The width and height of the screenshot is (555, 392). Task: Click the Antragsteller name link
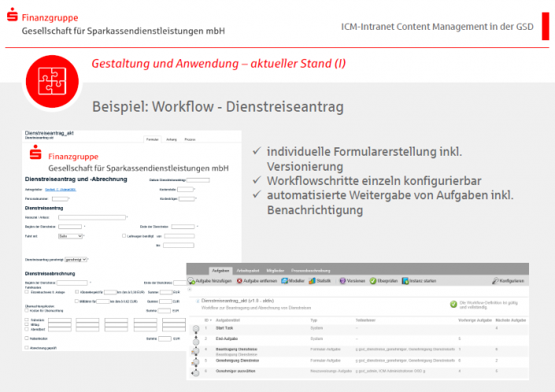(x=60, y=190)
